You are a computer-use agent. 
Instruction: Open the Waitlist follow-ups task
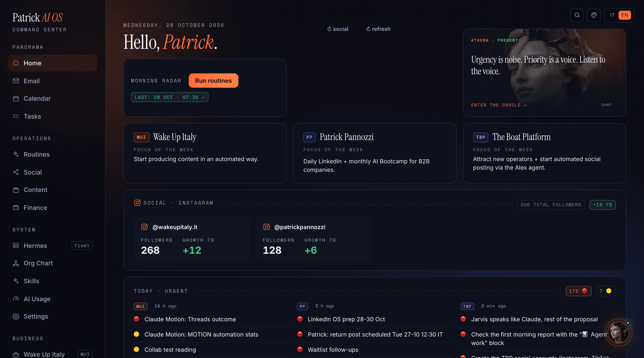(375, 350)
